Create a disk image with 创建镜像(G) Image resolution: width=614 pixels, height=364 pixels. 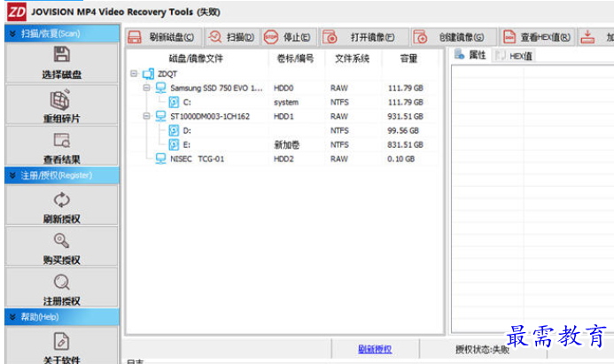coord(454,37)
